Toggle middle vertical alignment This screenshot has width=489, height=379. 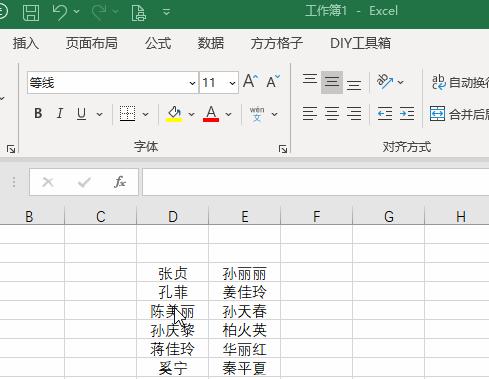(x=332, y=82)
